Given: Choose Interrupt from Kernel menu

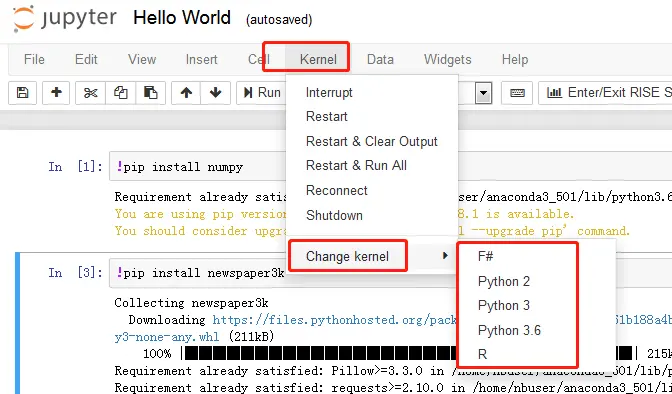Looking at the screenshot, I should click(x=372, y=93).
